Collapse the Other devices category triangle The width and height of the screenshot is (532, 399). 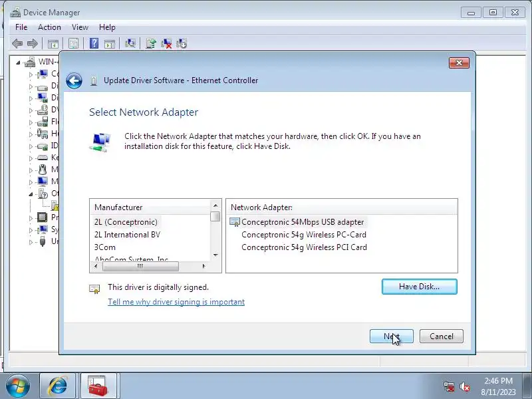coord(31,194)
